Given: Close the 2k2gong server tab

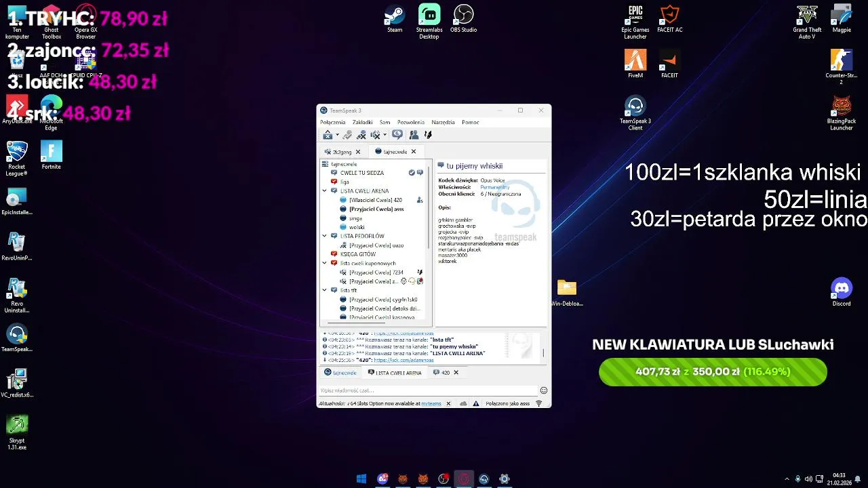Looking at the screenshot, I should click(x=358, y=152).
